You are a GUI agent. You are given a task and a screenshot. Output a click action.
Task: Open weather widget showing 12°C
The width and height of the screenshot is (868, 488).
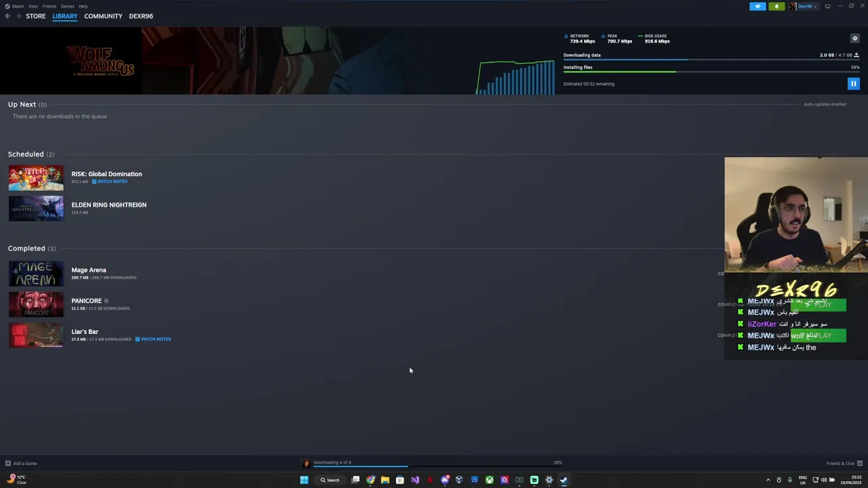pyautogui.click(x=17, y=480)
